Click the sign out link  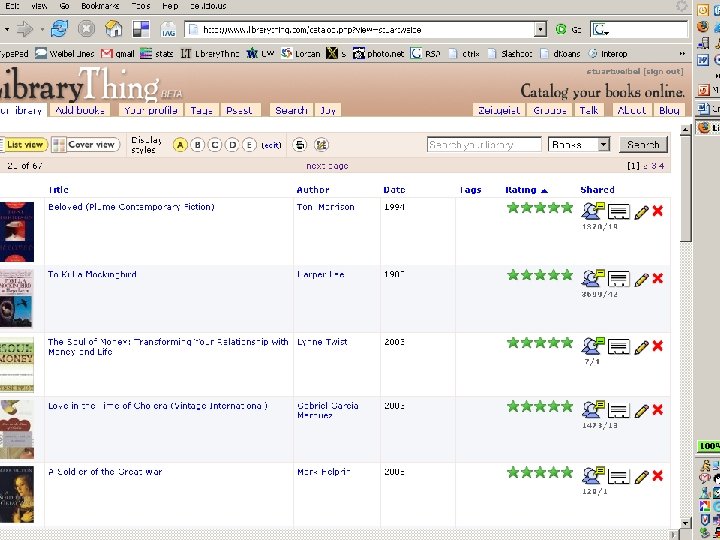point(663,72)
